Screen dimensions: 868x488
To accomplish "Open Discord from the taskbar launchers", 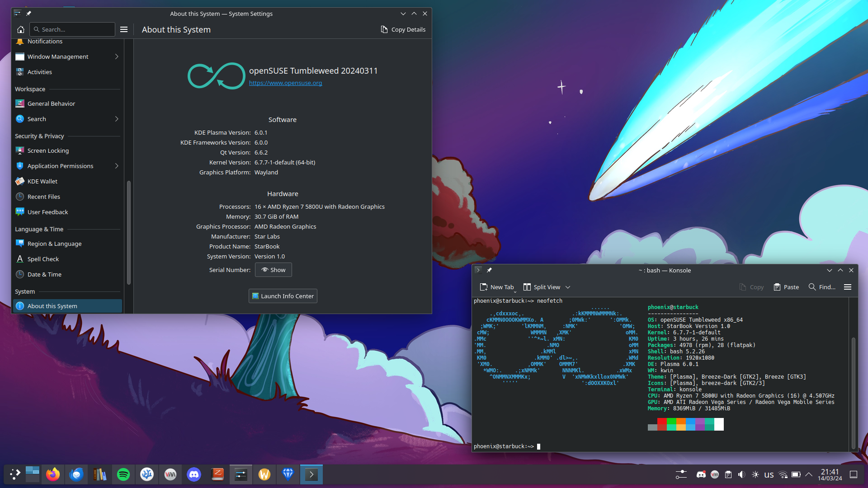I will [194, 474].
